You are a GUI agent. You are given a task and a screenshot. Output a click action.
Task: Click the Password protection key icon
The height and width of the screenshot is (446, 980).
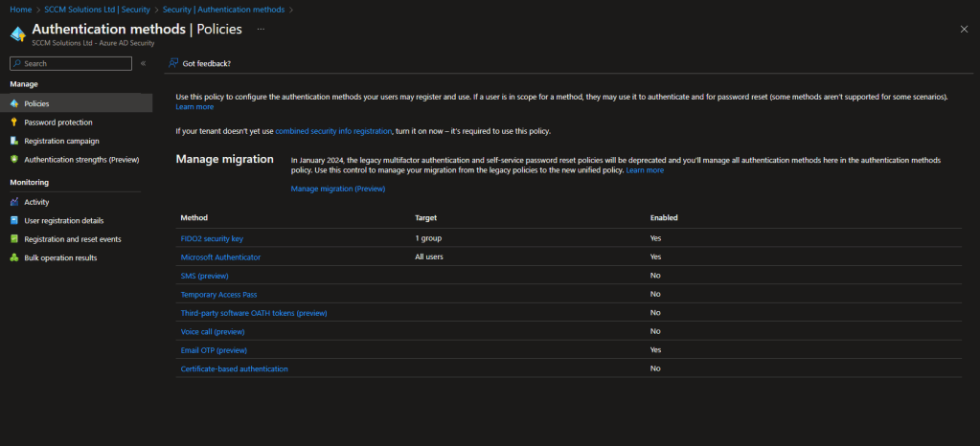[x=14, y=123]
